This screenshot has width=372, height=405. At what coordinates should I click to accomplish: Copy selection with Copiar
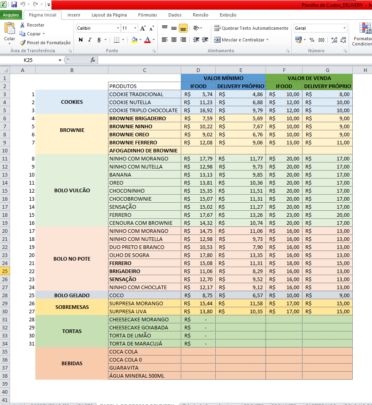click(x=30, y=34)
